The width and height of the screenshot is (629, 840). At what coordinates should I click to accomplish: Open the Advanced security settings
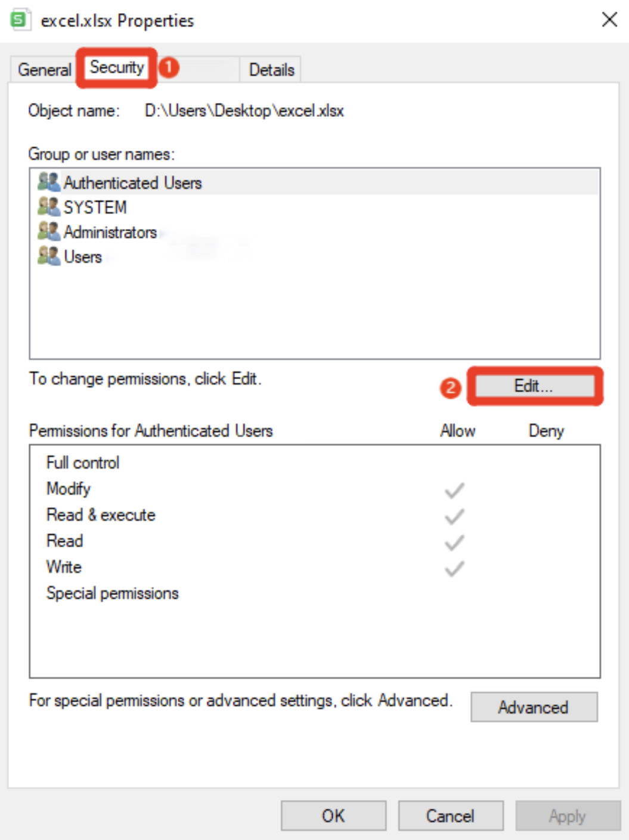[534, 707]
